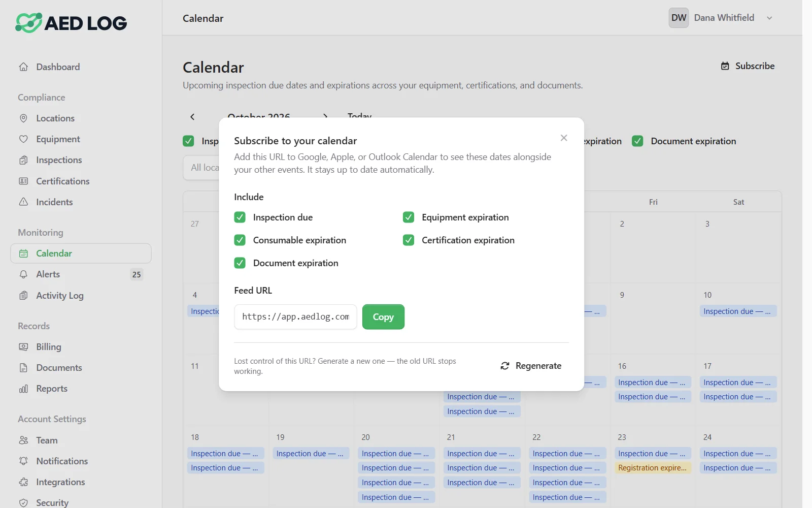Click the AED LOG logo

coord(71,23)
